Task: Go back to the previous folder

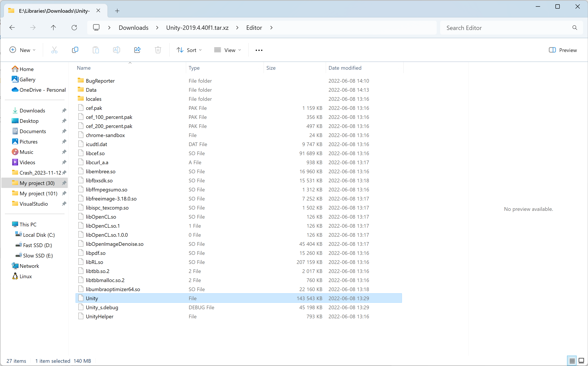Action: [12, 27]
